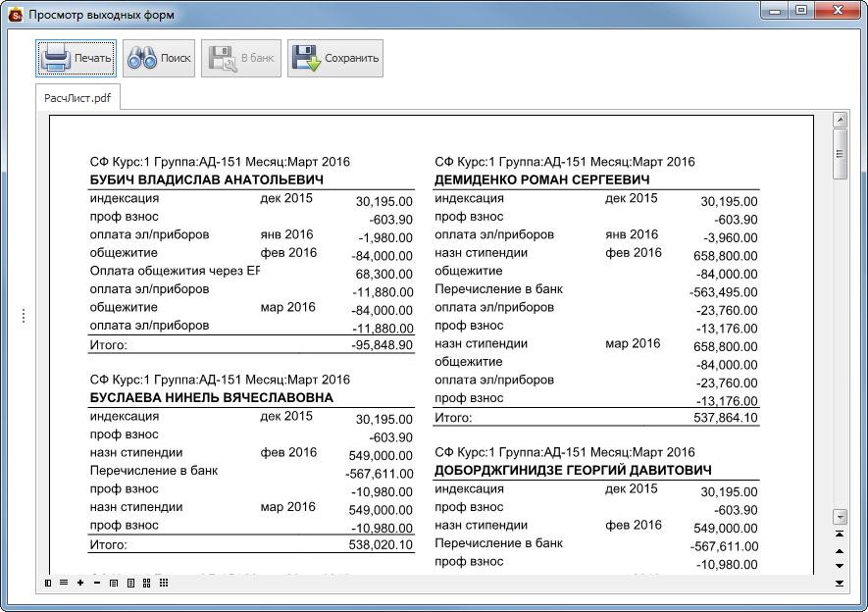This screenshot has width=868, height=612.
Task: Click Сохранить save button
Action: [335, 58]
